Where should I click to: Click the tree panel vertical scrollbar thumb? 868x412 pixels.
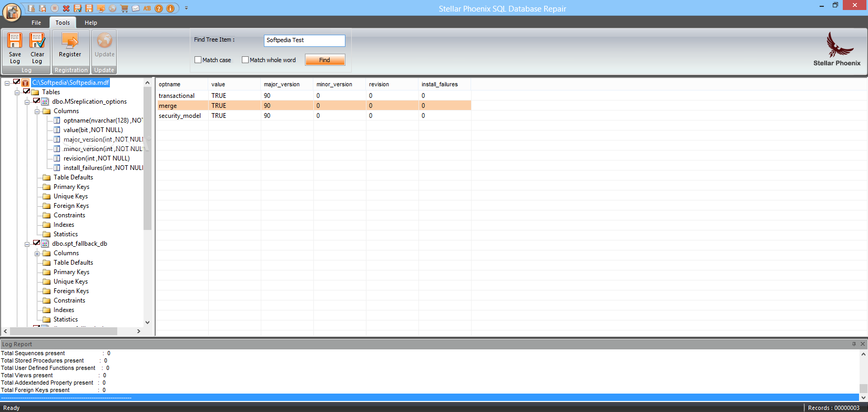tap(147, 159)
